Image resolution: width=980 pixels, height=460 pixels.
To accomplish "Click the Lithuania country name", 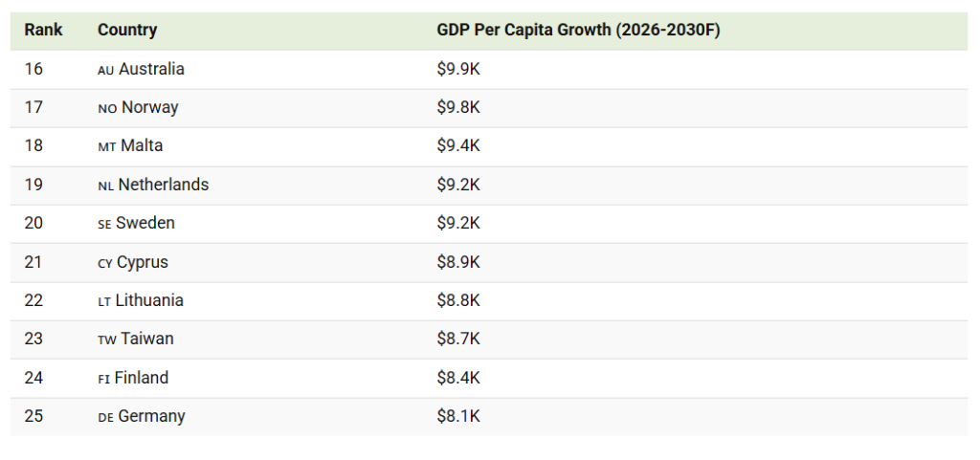I will (149, 301).
